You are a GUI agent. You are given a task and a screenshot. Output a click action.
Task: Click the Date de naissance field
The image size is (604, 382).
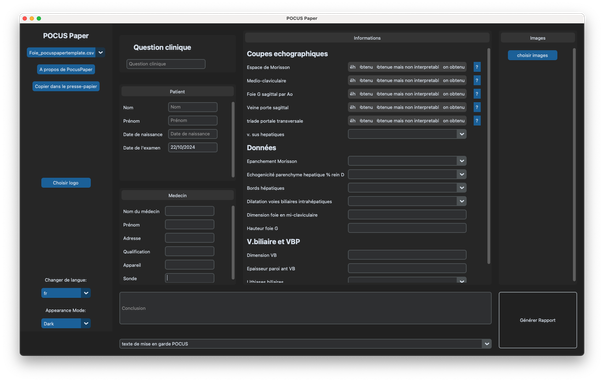pos(193,134)
